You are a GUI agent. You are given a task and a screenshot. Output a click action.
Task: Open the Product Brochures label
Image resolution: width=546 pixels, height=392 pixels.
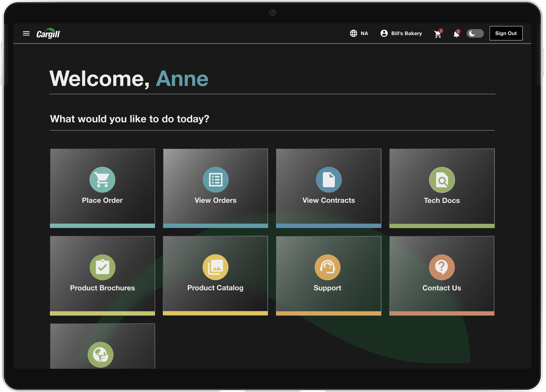point(102,288)
